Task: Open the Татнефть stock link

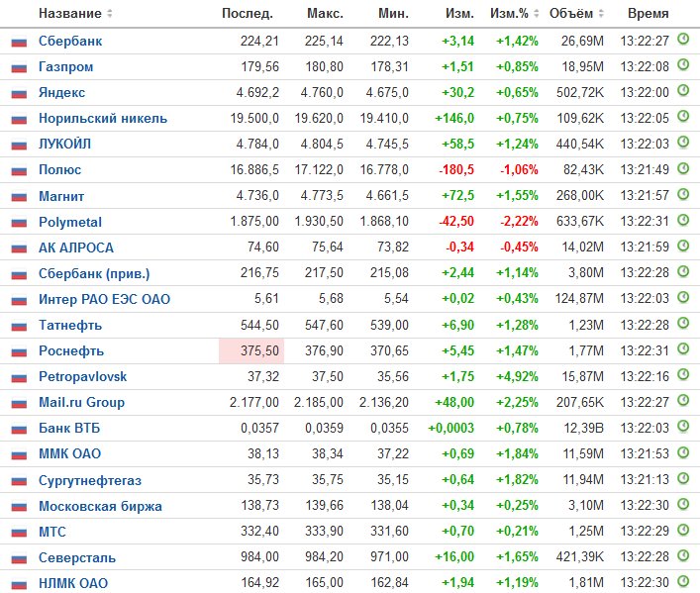Action: [x=70, y=325]
